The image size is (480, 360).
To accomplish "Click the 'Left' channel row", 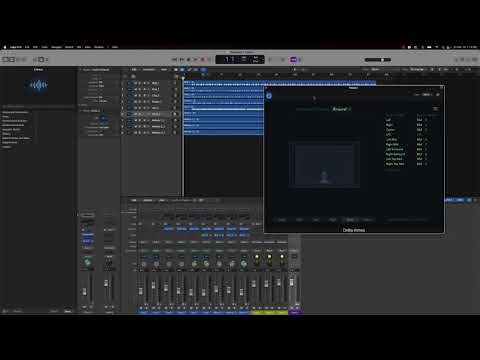I will click(407, 120).
